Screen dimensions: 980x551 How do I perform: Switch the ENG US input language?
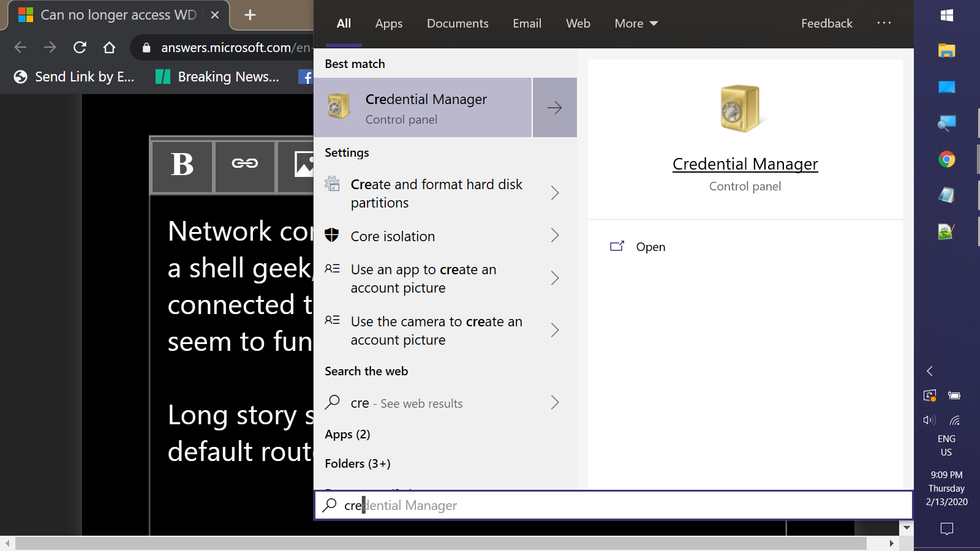[x=946, y=446]
